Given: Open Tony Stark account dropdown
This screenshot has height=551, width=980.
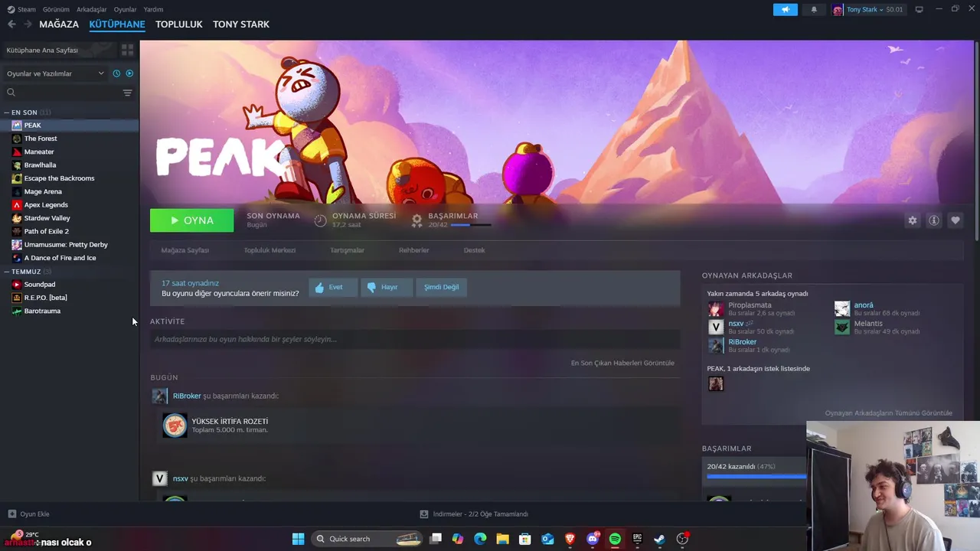Looking at the screenshot, I should pos(868,9).
